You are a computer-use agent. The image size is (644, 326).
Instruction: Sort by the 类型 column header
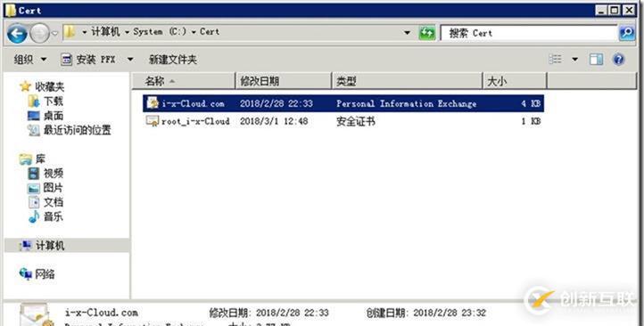tap(407, 81)
